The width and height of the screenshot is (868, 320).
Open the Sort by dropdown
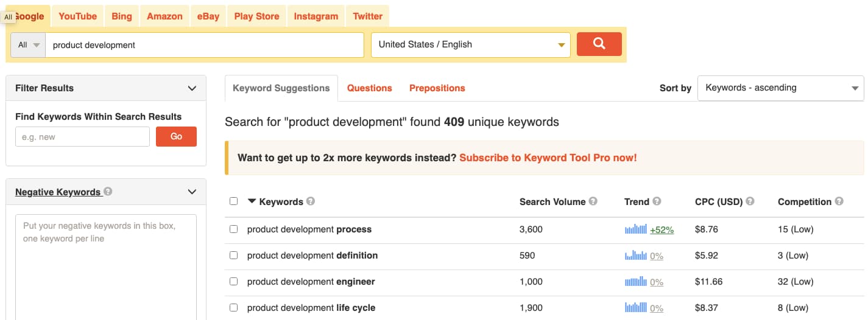point(780,88)
